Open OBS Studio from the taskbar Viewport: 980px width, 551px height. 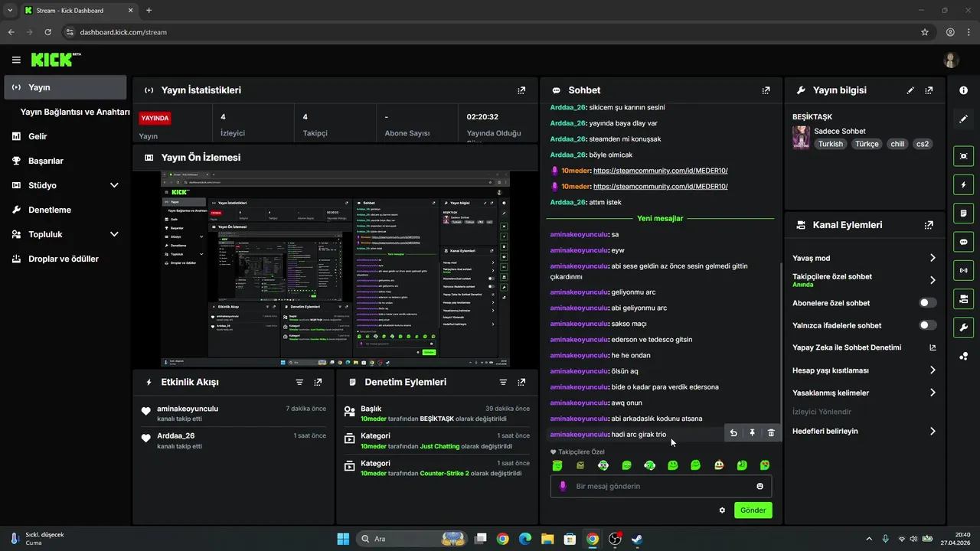[x=615, y=539]
